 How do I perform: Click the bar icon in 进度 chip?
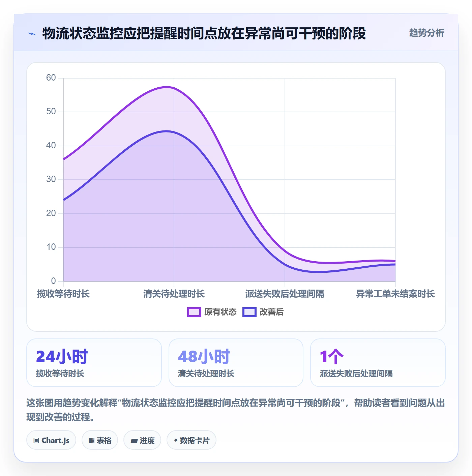[134, 441]
